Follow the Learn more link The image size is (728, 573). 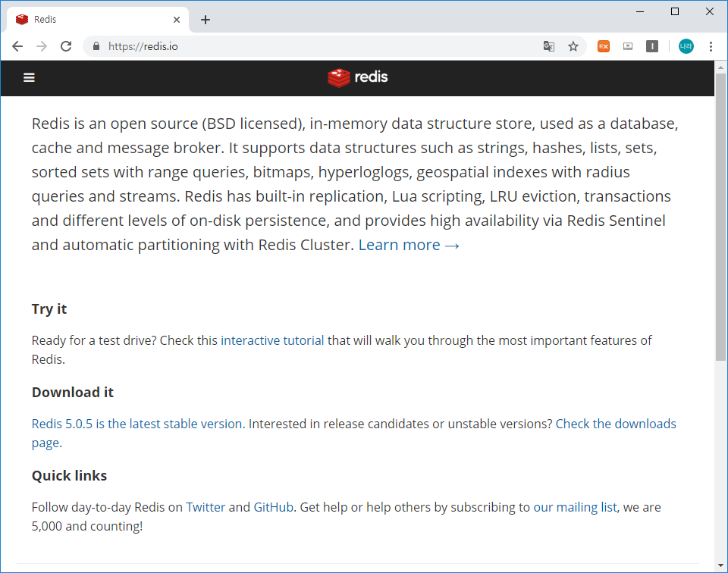click(x=409, y=245)
